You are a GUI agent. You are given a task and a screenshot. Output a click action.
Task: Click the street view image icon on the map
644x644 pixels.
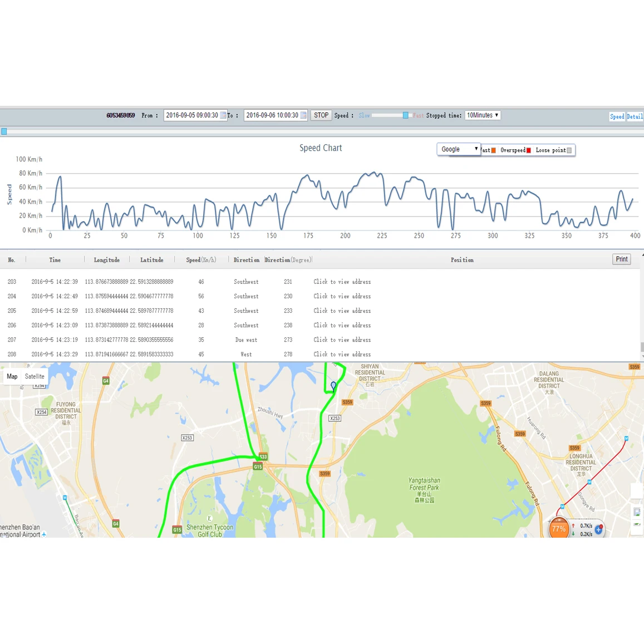[637, 512]
